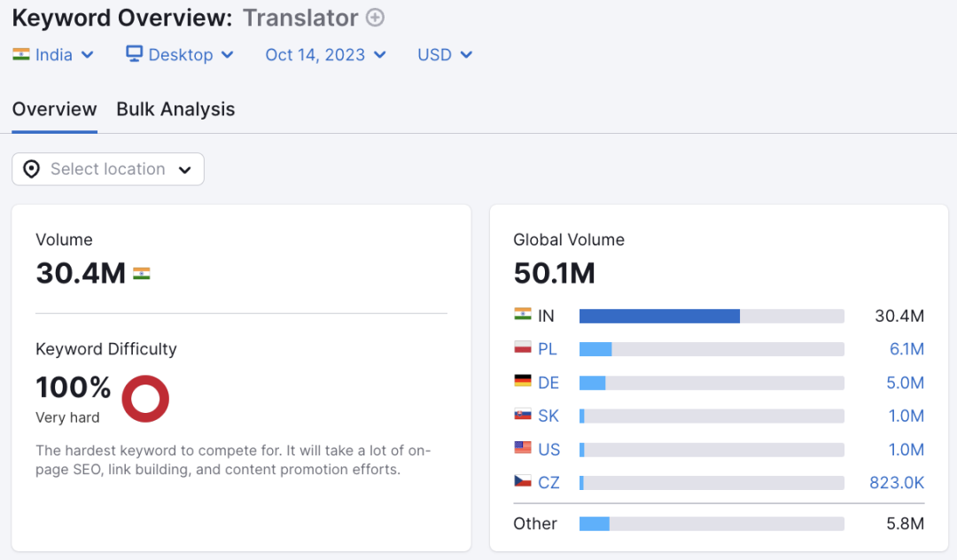957x560 pixels.
Task: Select the SK country link
Action: (549, 416)
